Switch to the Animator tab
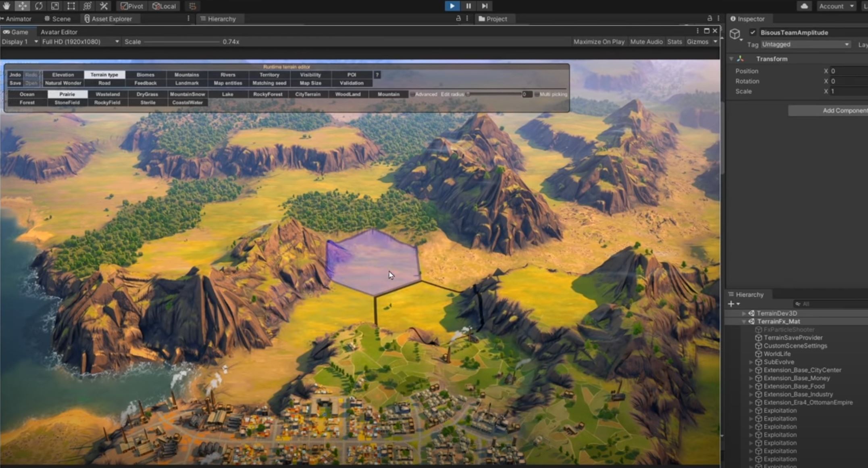 (16, 19)
